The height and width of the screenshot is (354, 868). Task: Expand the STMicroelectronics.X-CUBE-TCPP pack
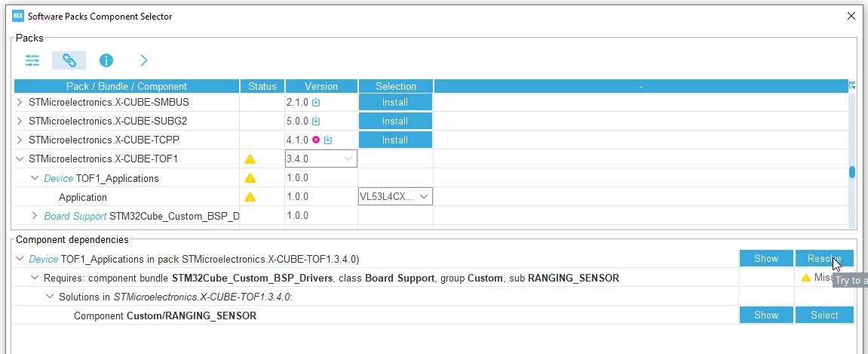[20, 140]
